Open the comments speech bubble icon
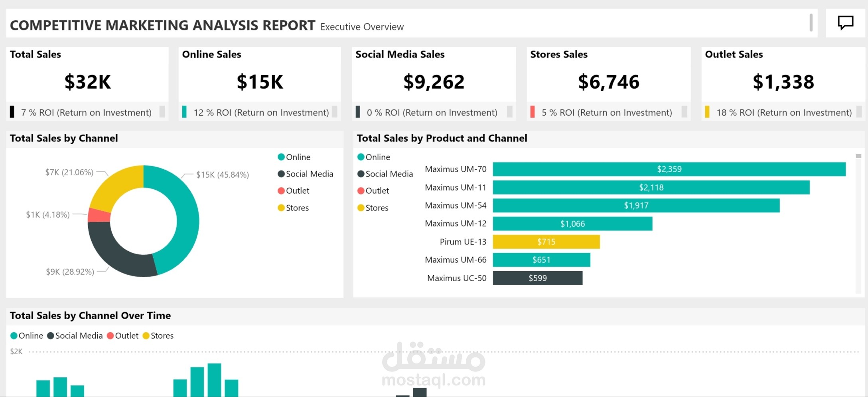868x397 pixels. tap(845, 23)
